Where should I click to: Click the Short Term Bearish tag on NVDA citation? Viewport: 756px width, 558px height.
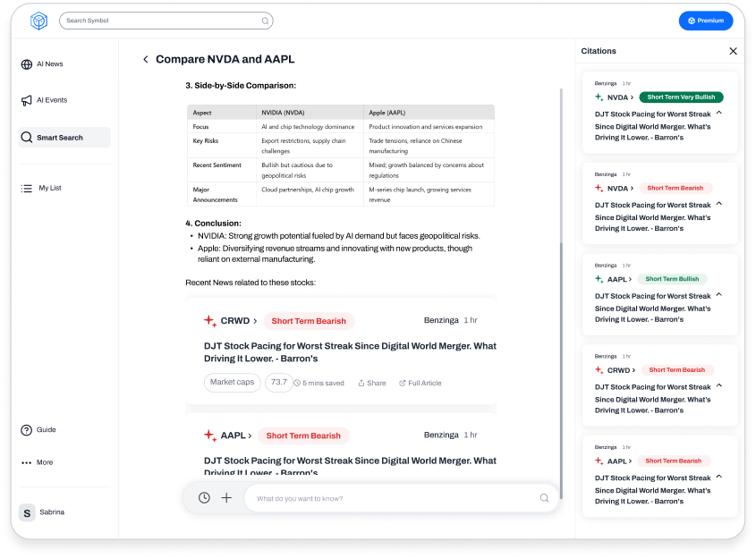pos(675,189)
